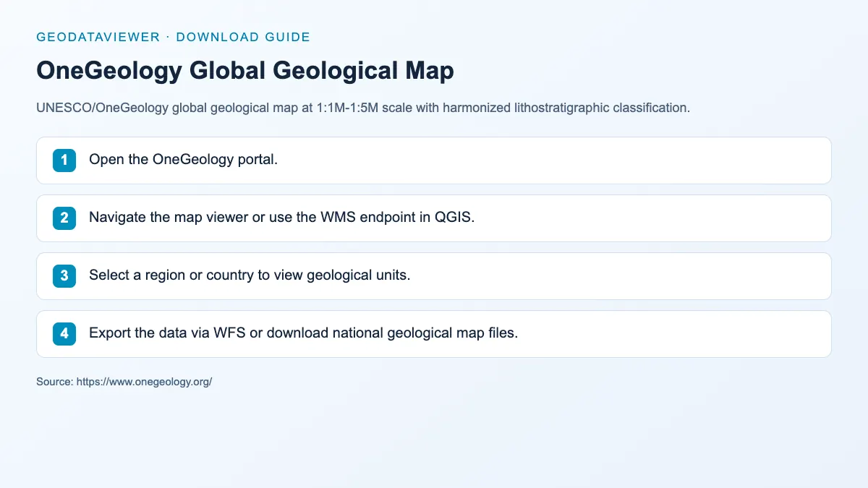
Task: Select 'Select a region or country' step text
Action: click(x=250, y=275)
